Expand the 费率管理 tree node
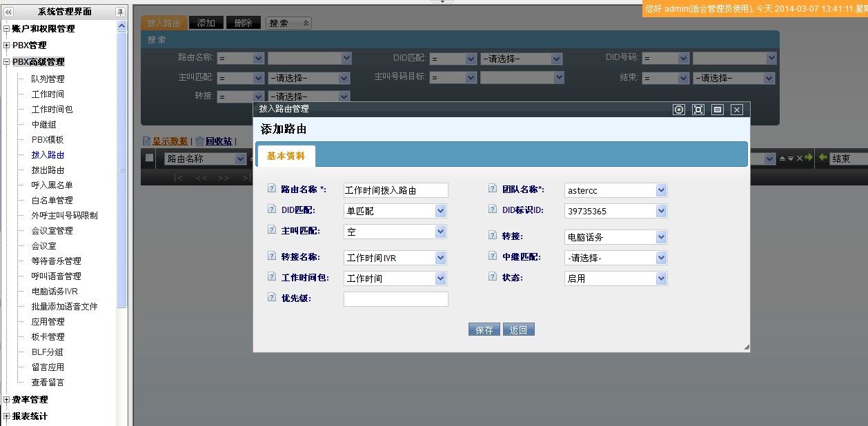868x426 pixels. tap(7, 400)
